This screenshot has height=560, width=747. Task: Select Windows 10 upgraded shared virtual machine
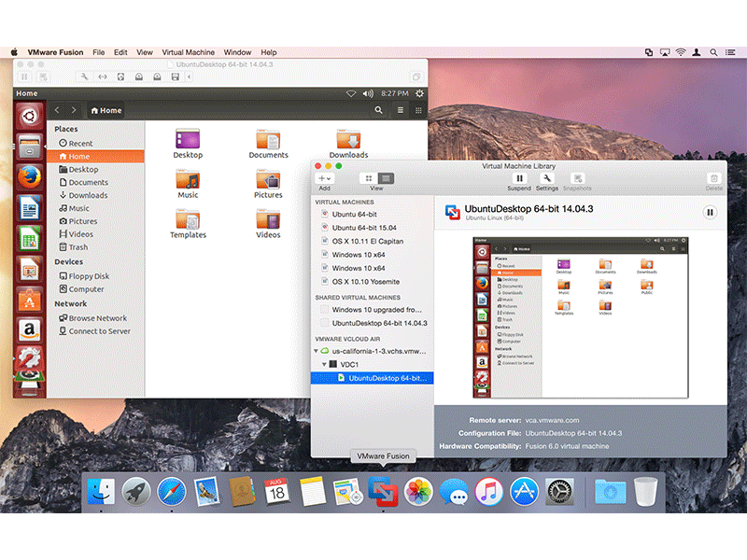376,309
